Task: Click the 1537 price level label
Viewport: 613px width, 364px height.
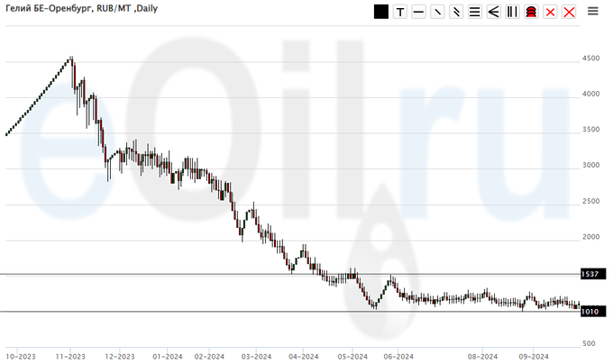Action: coord(589,274)
